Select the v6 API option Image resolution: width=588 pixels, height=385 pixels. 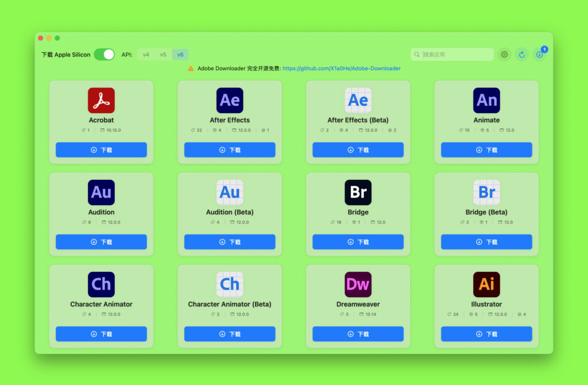coord(180,54)
